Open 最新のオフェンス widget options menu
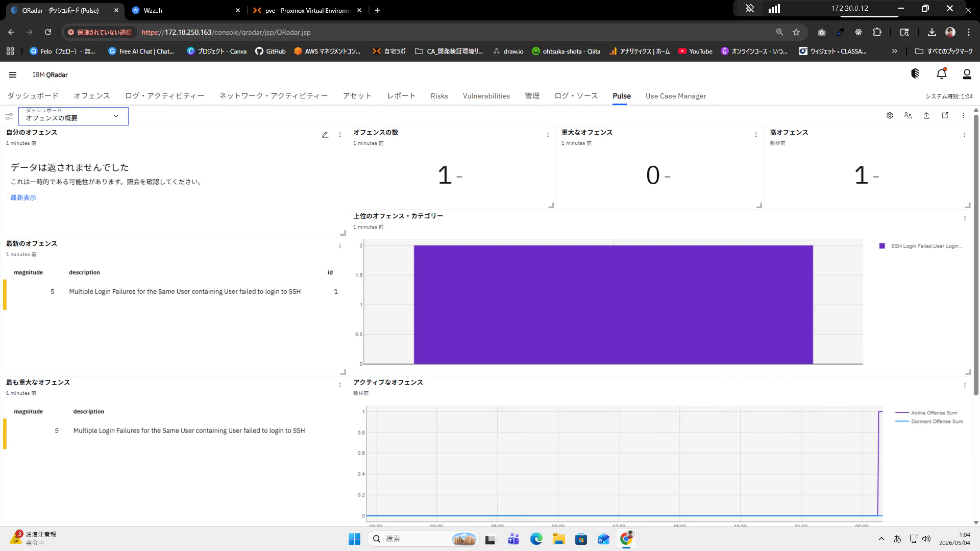 (x=340, y=246)
